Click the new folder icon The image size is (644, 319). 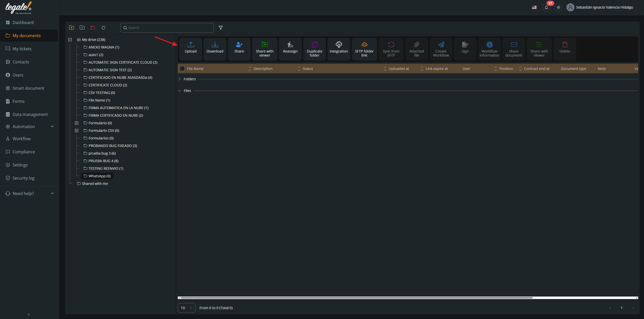coord(72,28)
